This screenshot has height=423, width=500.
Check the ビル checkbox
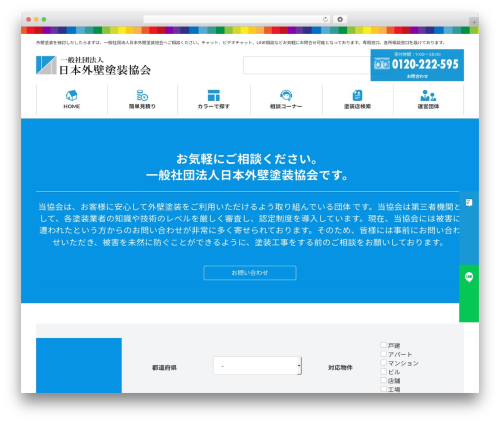(x=384, y=371)
